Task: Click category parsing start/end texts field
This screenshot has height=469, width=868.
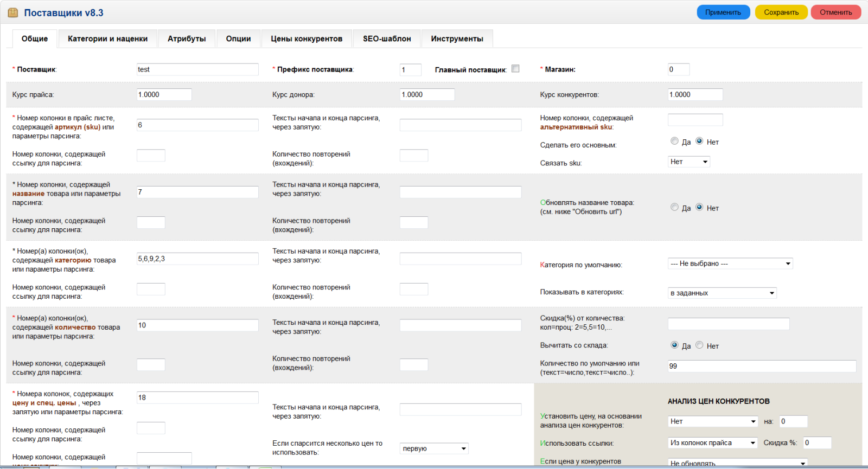Action: [461, 259]
